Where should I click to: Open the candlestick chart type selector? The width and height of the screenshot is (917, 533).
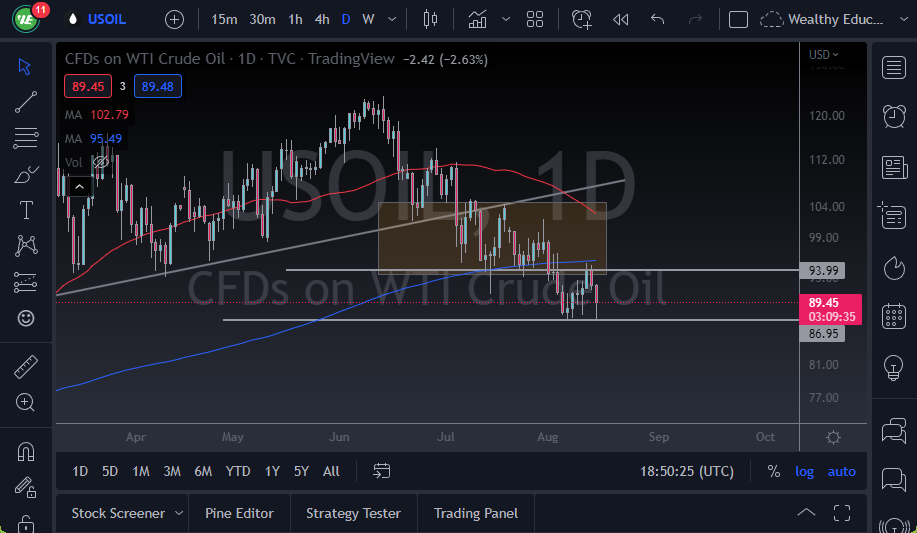tap(430, 19)
